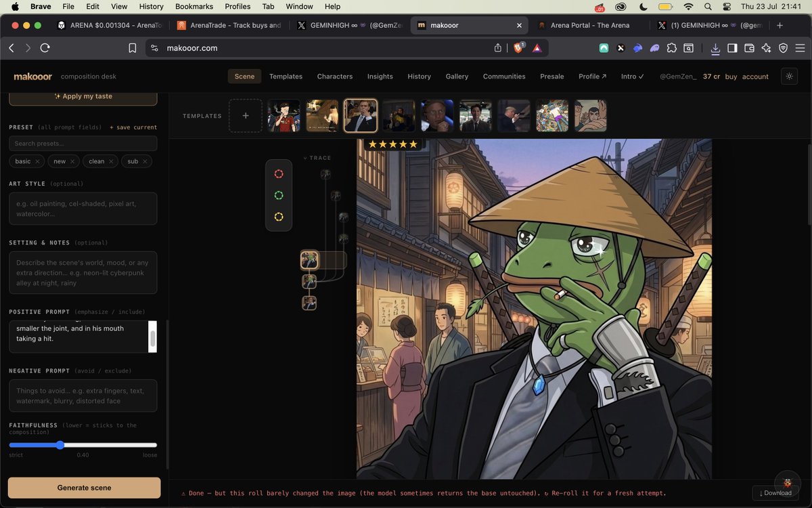Remove the 'basic' preset tag
The height and width of the screenshot is (508, 812).
coord(37,161)
